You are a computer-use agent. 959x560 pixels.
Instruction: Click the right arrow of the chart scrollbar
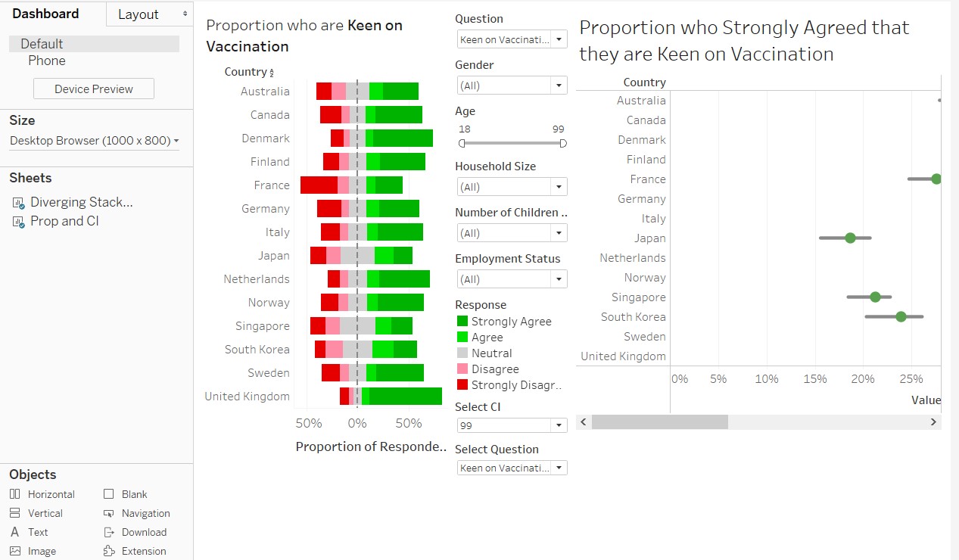[933, 422]
